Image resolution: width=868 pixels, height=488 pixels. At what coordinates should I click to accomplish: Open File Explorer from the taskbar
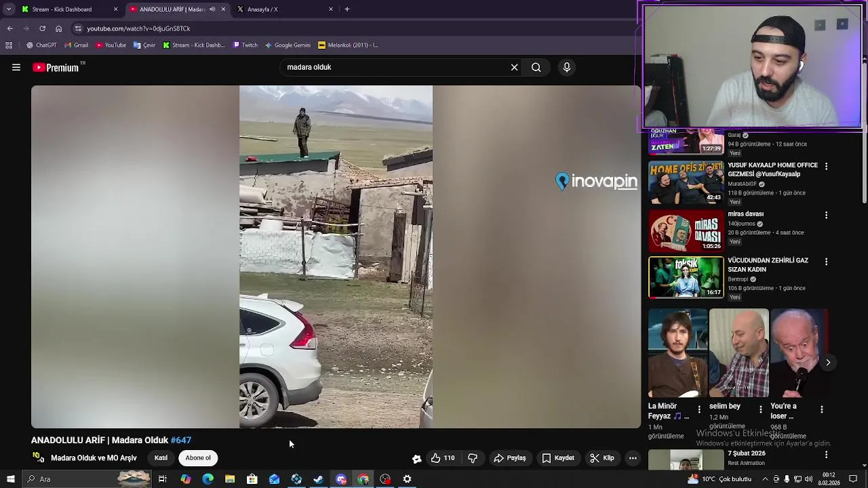click(230, 479)
